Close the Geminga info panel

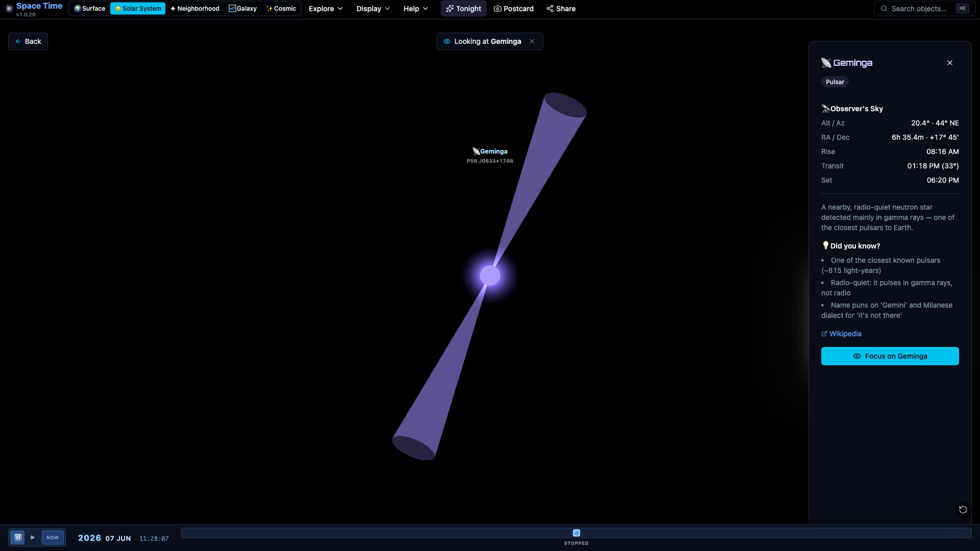[950, 63]
